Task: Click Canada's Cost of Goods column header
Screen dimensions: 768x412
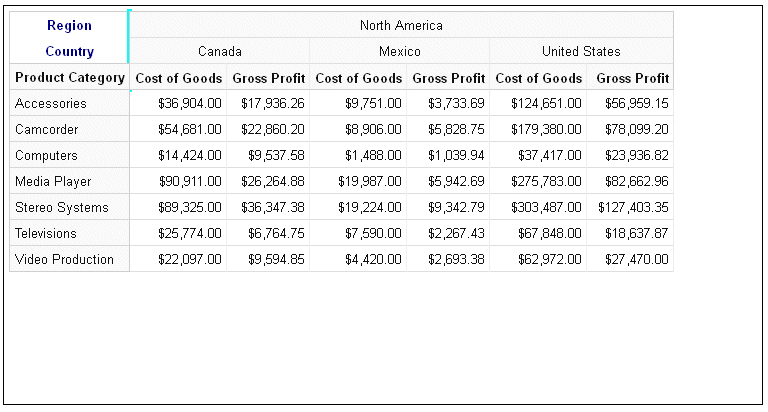Action: (x=178, y=78)
